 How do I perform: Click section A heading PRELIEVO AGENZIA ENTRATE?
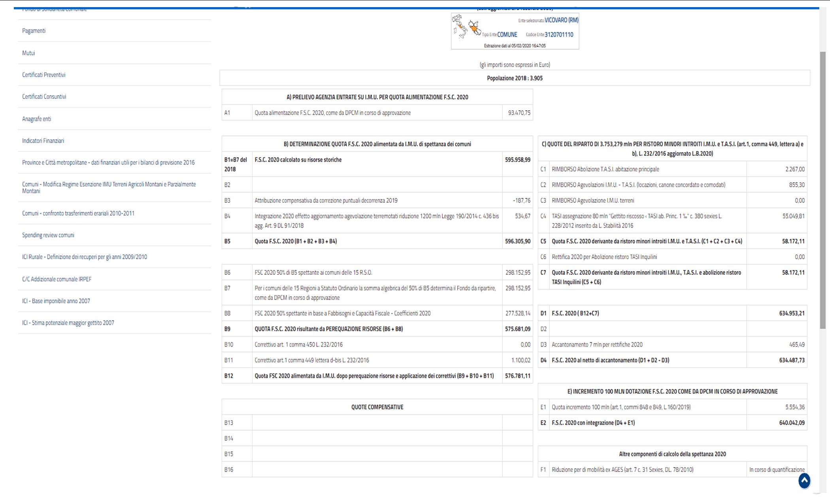[377, 97]
